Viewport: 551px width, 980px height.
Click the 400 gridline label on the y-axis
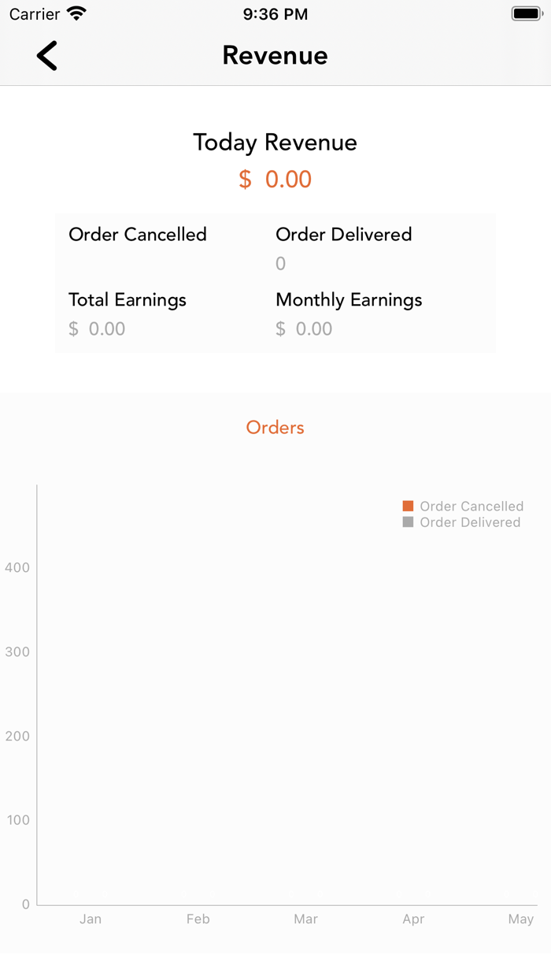click(x=17, y=567)
